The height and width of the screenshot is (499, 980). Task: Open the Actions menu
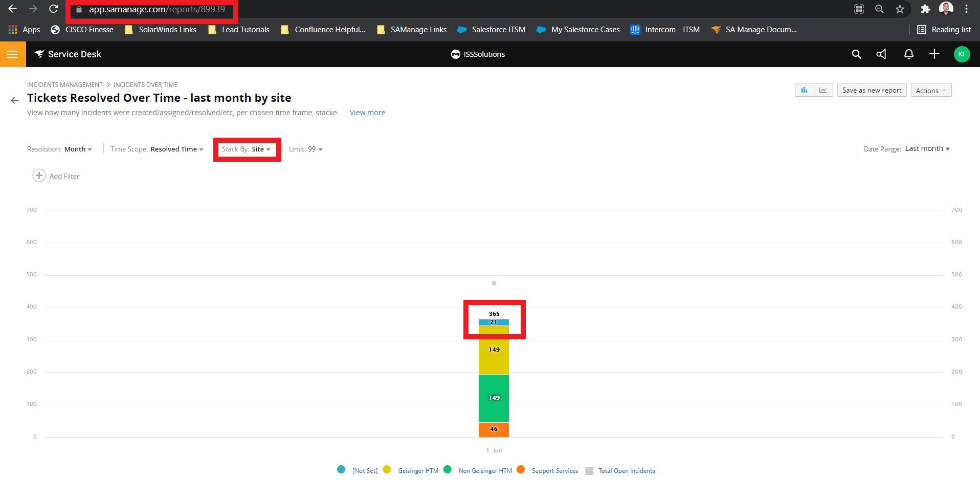point(931,90)
